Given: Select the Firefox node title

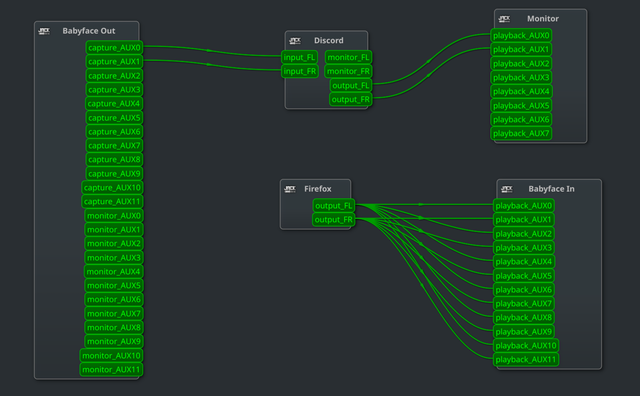Looking at the screenshot, I should 318,189.
